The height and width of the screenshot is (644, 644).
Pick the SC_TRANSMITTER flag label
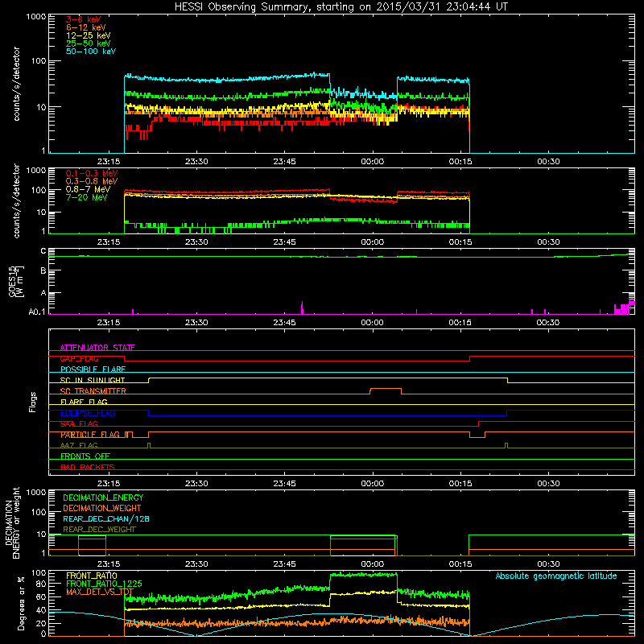(93, 391)
